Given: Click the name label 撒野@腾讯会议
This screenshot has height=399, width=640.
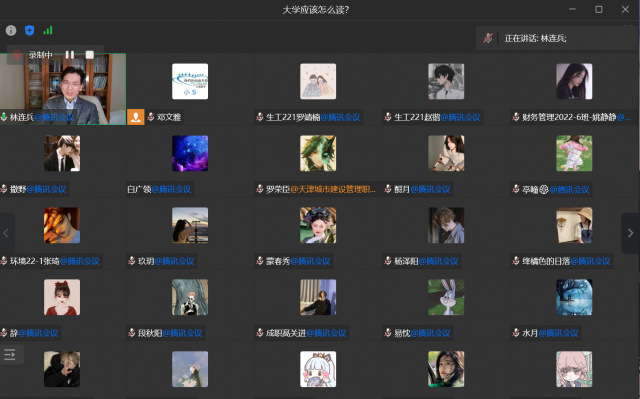Looking at the screenshot, I should [x=38, y=189].
